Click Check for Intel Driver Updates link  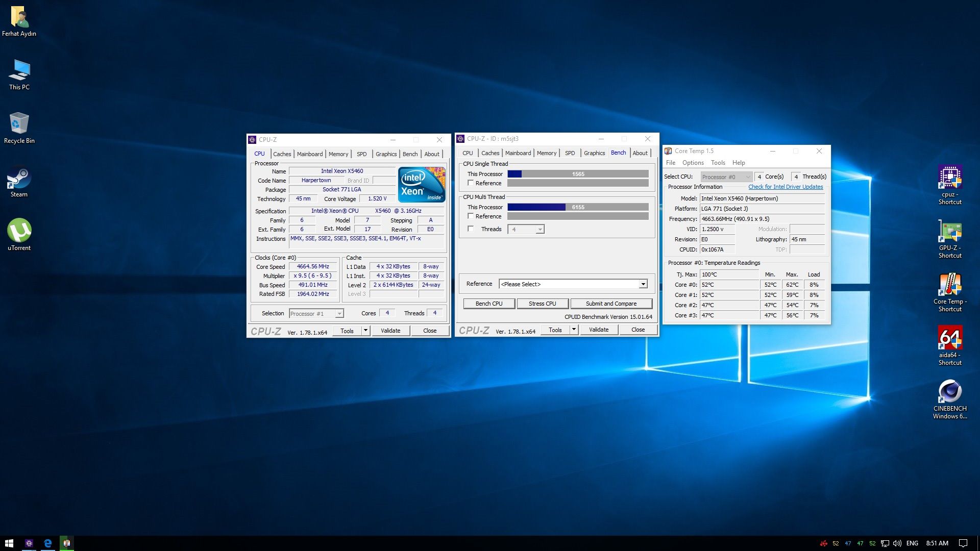click(785, 187)
